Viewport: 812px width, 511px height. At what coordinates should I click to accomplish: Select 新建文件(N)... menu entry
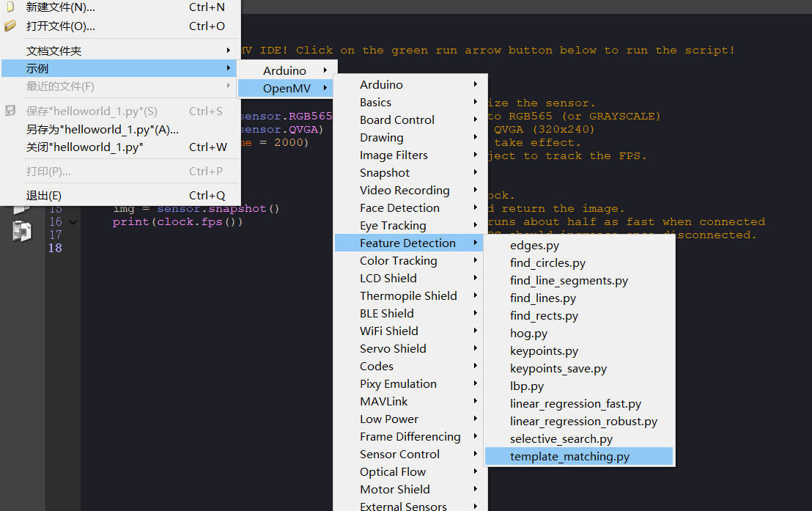(x=121, y=7)
